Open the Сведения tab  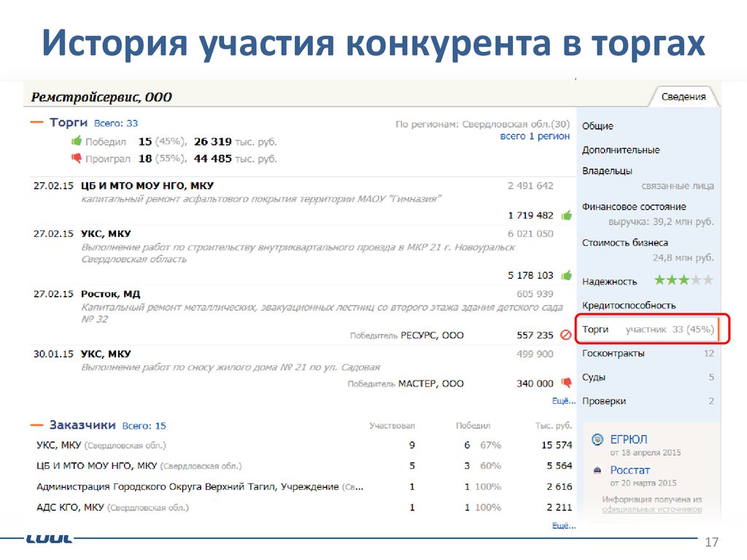click(x=683, y=97)
